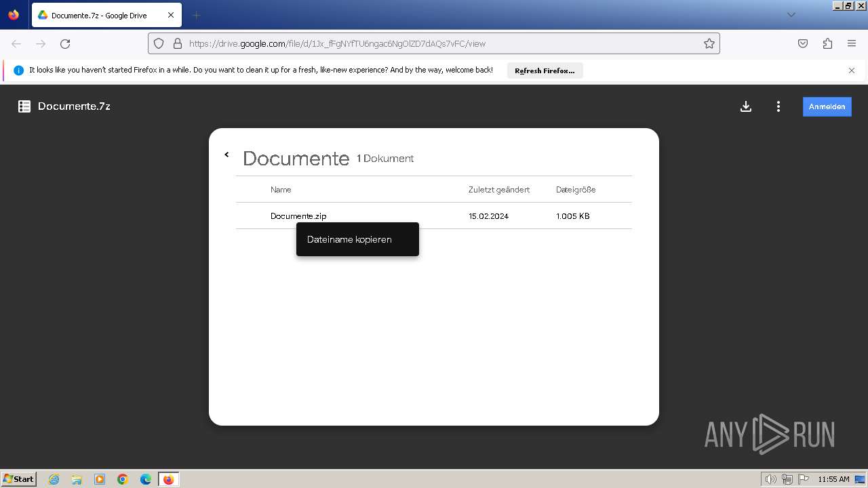
Task: Launch Microsoft Edge from taskbar
Action: point(146,479)
